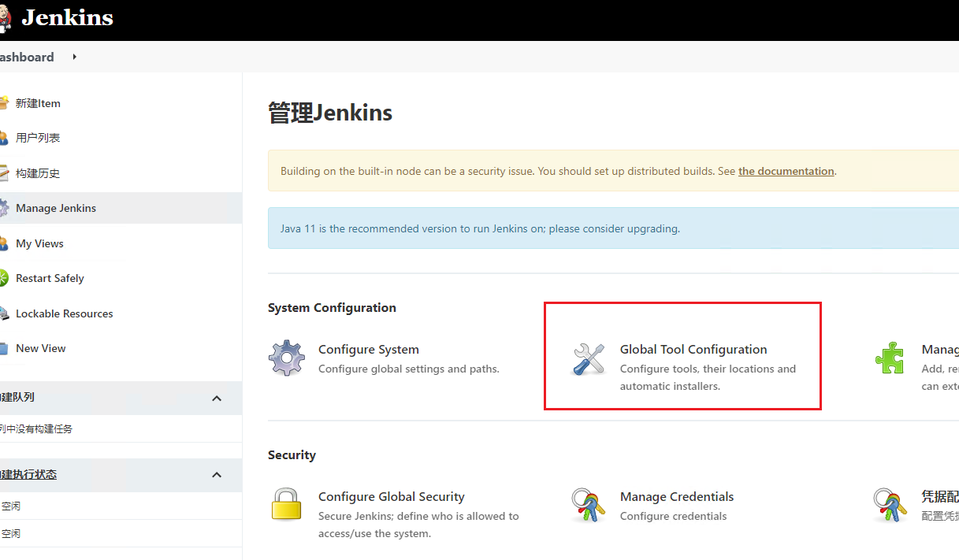This screenshot has height=560, width=959.
Task: Click the 凭据配置 keys icon
Action: (x=890, y=505)
